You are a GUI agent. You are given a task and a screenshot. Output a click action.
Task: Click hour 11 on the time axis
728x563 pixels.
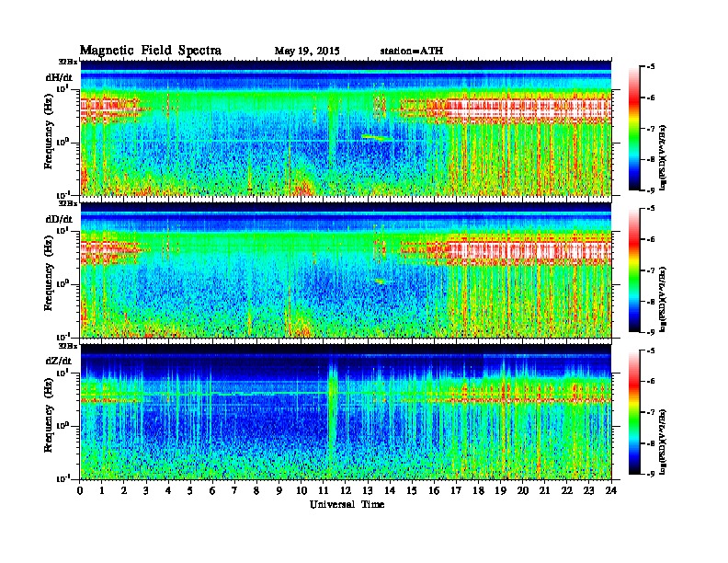pos(324,490)
